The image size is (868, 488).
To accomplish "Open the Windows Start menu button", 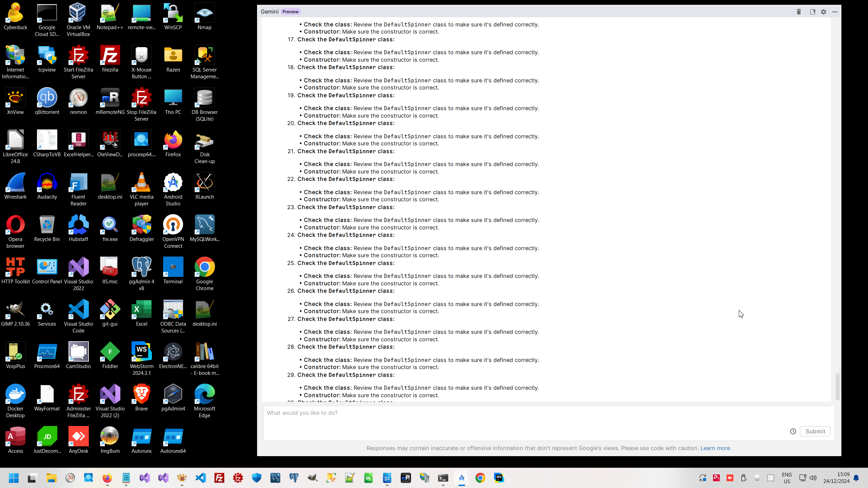I will click(14, 478).
